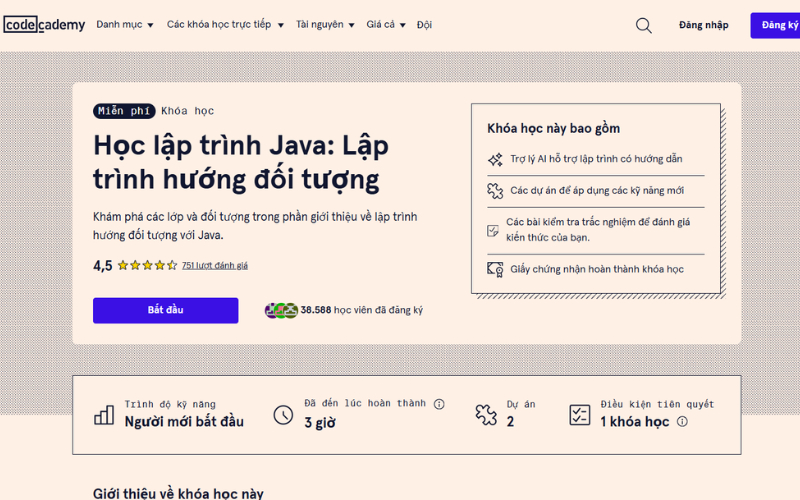Click the bar chart skill level icon
800x500 pixels.
point(104,415)
